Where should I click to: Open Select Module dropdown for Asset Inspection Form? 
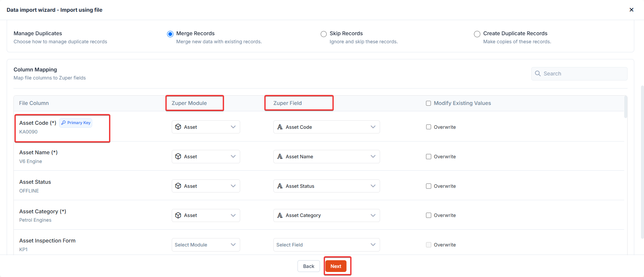point(206,245)
